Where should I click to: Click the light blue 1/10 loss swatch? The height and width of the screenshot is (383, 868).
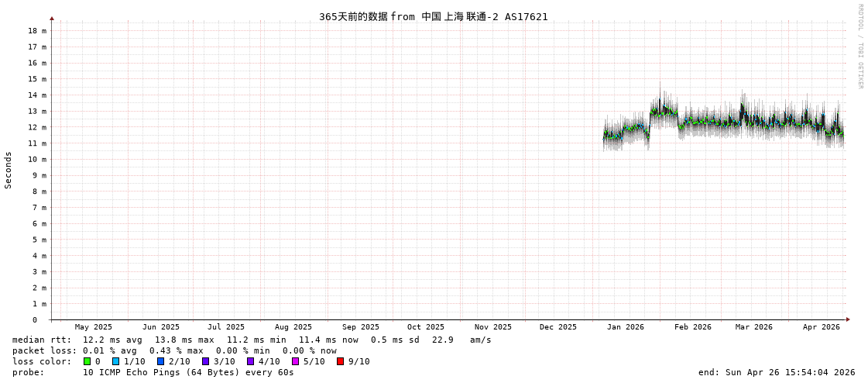pos(116,361)
